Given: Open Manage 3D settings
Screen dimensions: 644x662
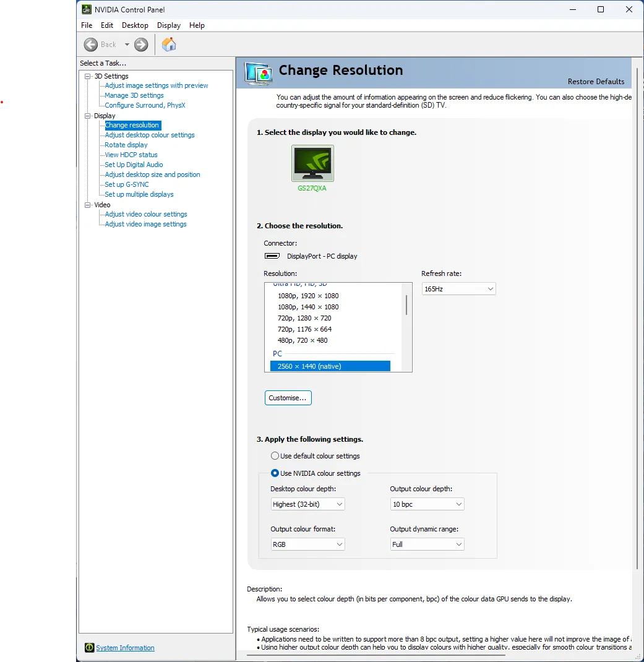Looking at the screenshot, I should tap(134, 95).
